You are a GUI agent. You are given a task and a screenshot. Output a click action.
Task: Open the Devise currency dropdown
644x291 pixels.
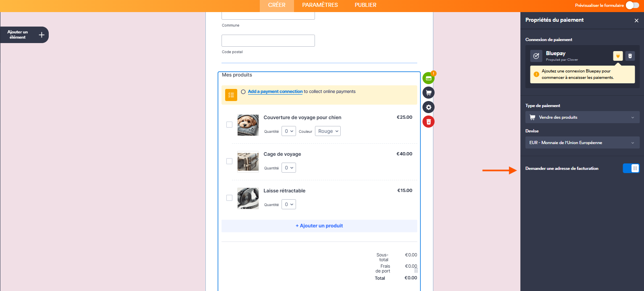click(x=582, y=143)
